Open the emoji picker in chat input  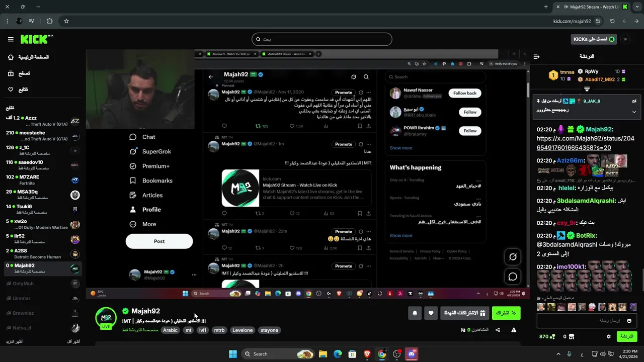point(629,320)
